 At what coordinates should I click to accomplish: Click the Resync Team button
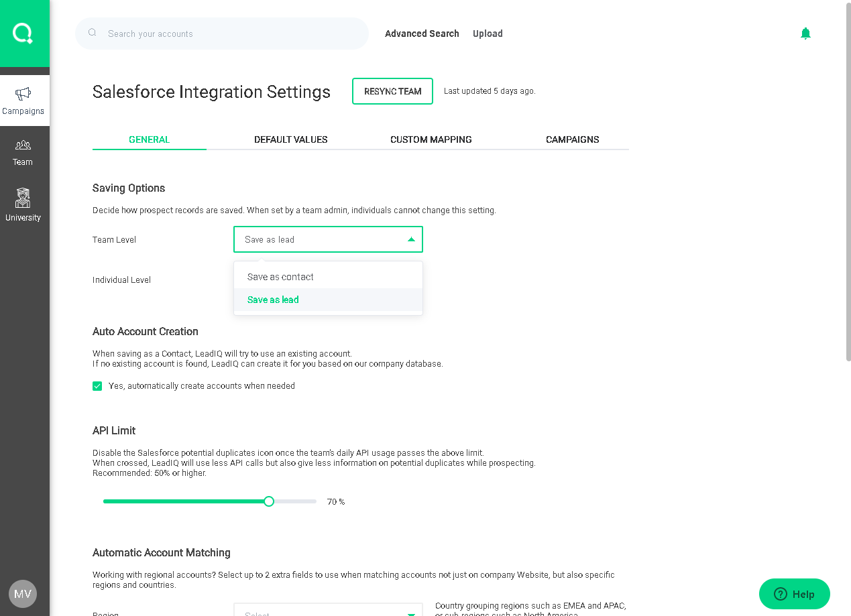click(x=392, y=91)
